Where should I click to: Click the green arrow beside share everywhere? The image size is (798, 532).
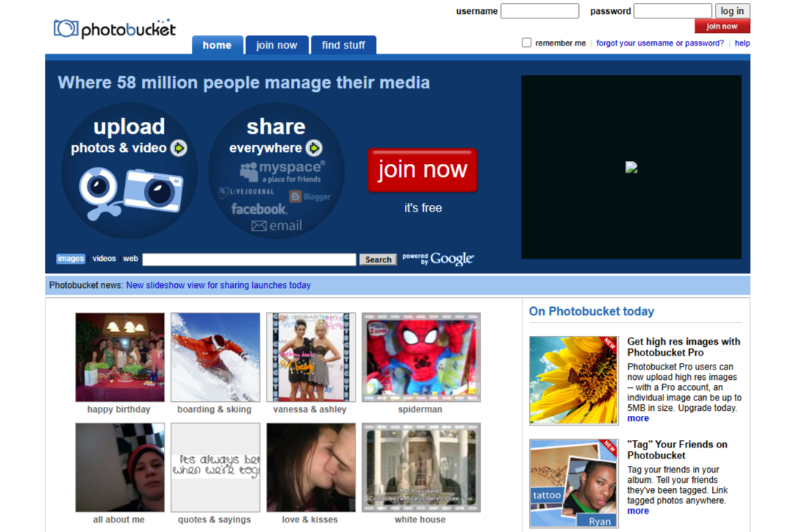click(x=314, y=148)
